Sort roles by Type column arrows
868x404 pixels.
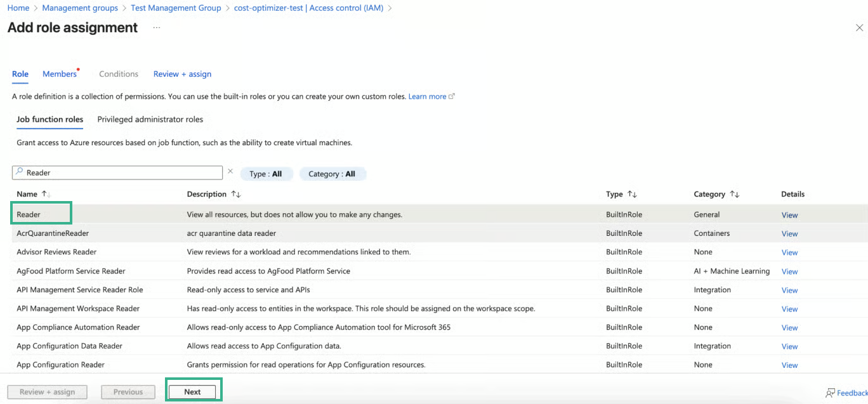[631, 194]
